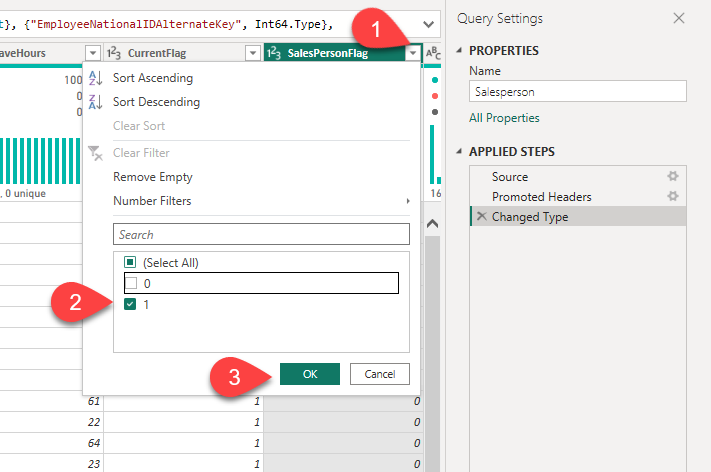Confirm the filter with OK
Screen dimensions: 711x472
[309, 373]
